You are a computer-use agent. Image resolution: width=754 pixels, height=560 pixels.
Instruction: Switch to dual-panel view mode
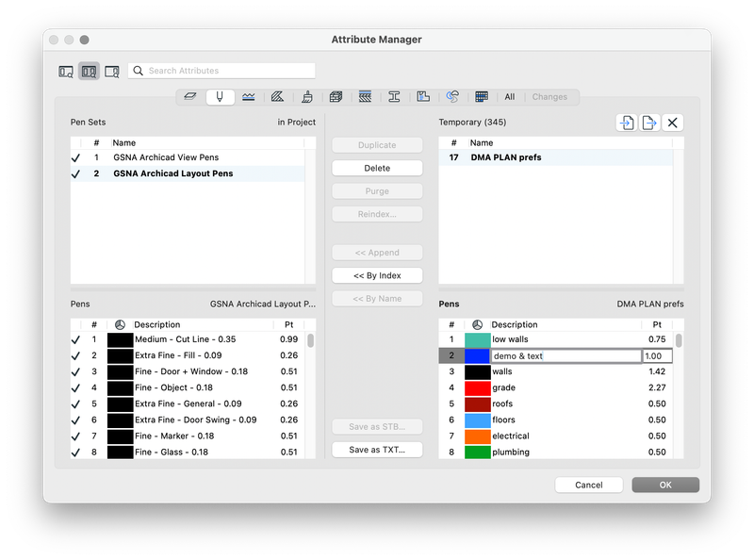pos(89,72)
